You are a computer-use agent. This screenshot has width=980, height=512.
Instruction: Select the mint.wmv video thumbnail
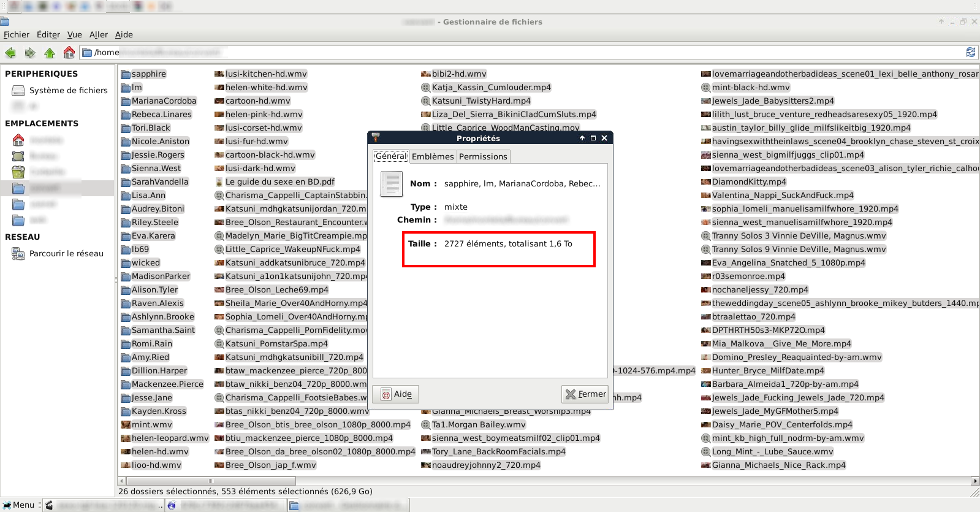pos(126,425)
